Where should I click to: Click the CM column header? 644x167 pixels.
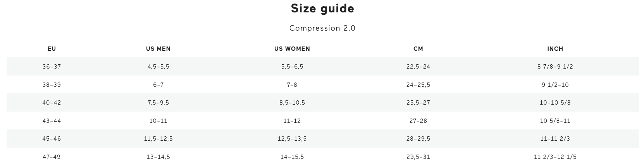click(418, 49)
